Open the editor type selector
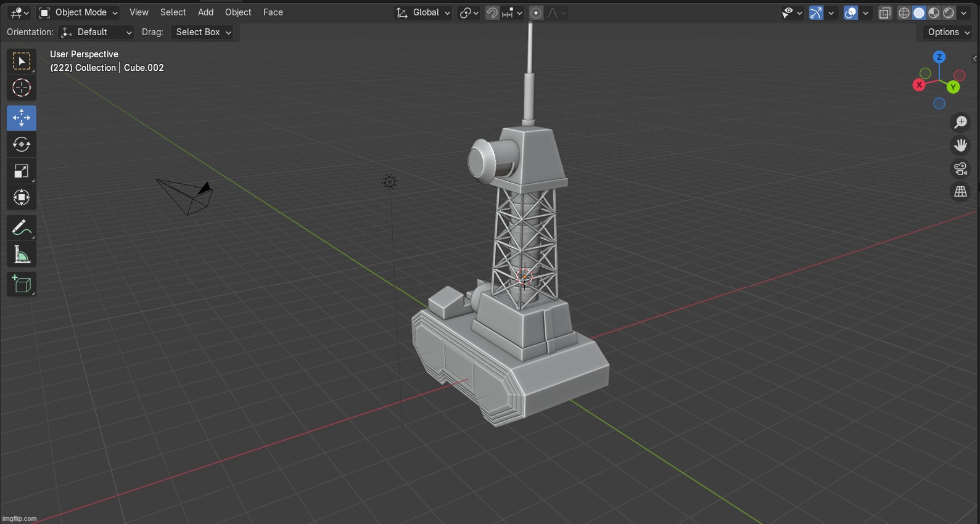Screen dimensions: 980x524 click(19, 12)
